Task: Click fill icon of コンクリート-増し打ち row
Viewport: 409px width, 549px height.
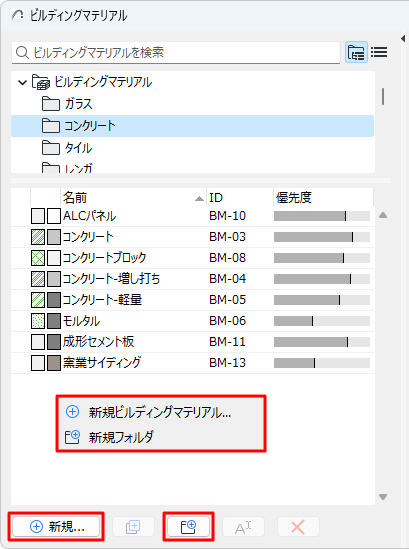Action: [x=38, y=279]
